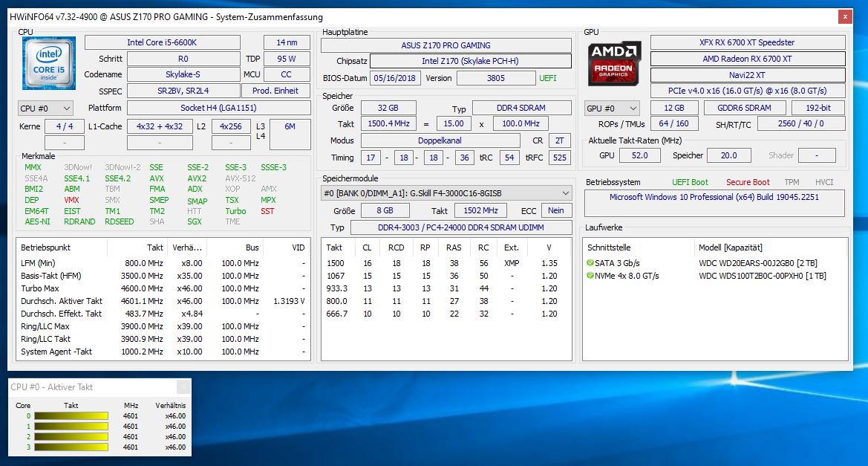The height and width of the screenshot is (466, 868).
Task: Select the XFX RX 6700 XT Speedster field
Action: tap(747, 42)
